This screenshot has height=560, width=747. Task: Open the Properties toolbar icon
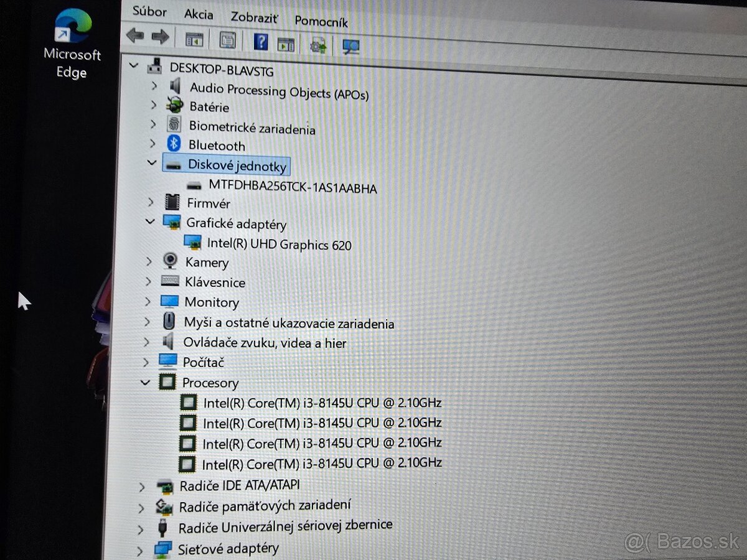[x=227, y=40]
